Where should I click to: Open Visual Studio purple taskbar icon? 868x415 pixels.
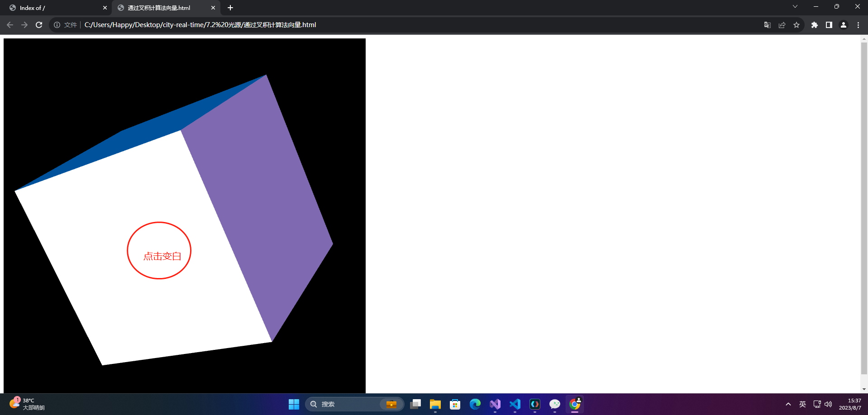coord(495,404)
